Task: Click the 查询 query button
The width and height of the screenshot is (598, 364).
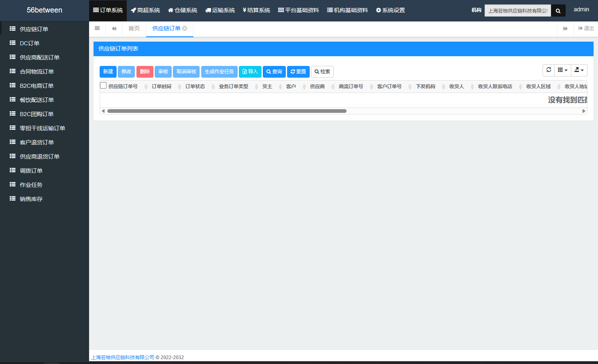Action: (x=274, y=72)
